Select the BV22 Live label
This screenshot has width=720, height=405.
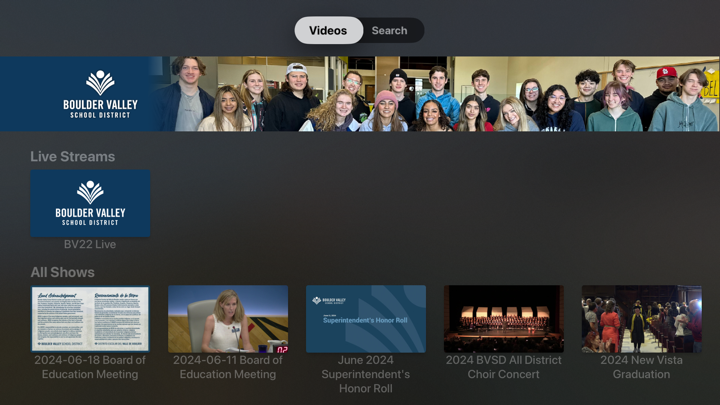pos(90,244)
